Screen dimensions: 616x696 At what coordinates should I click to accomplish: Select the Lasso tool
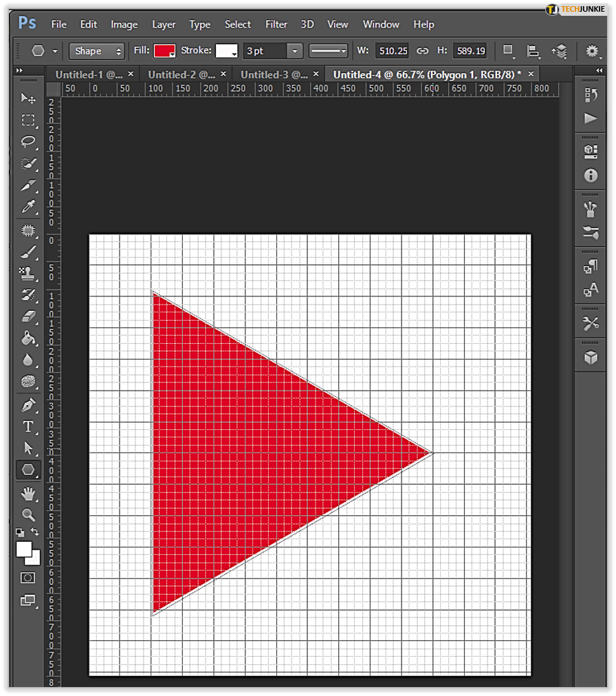point(28,142)
